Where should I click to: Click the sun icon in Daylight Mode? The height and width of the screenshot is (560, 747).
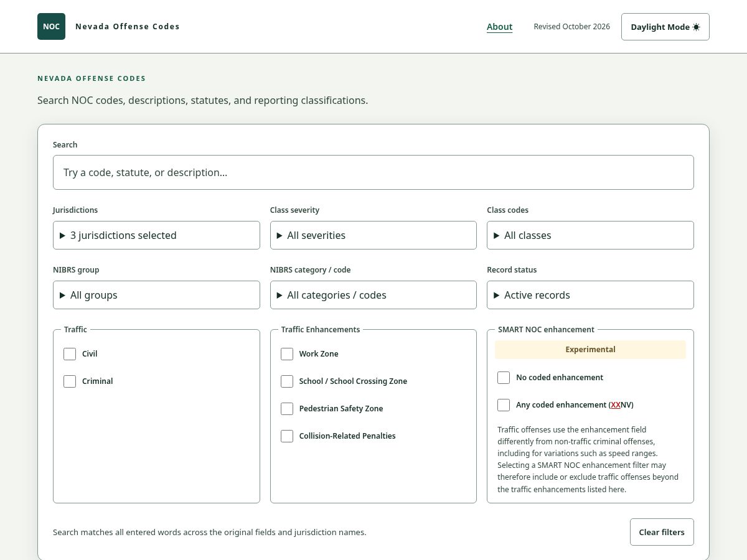[696, 27]
